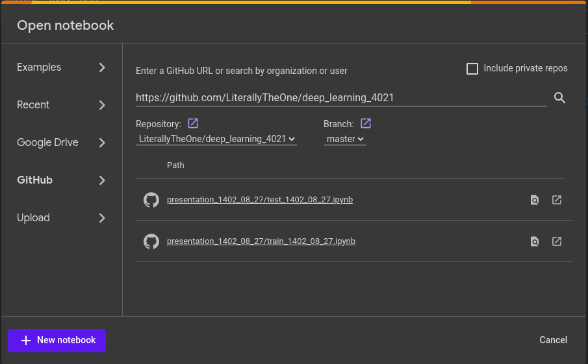Click GitHub logo beside train_1402_08_27.ipynb
This screenshot has width=588, height=364.
(x=151, y=241)
